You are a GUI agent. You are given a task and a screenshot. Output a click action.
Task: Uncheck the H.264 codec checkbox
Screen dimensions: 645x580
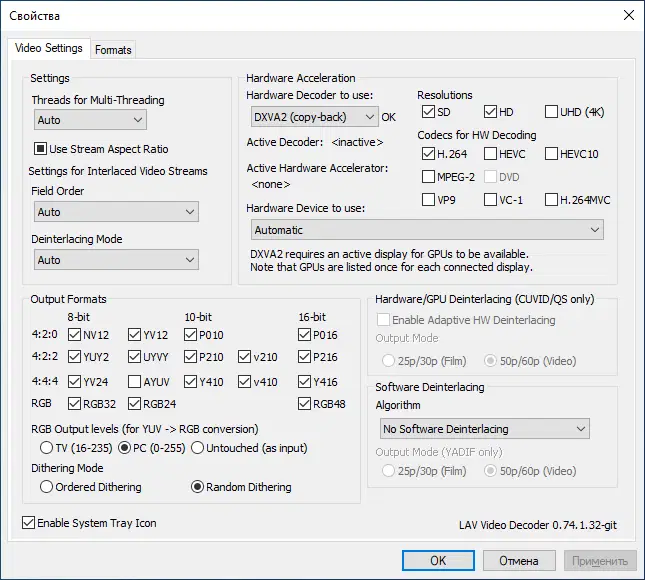point(429,154)
